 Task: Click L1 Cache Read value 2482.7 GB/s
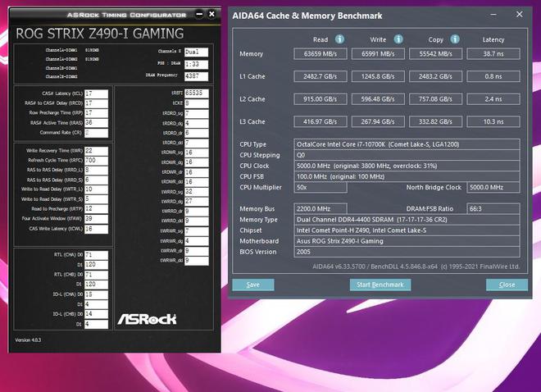tap(321, 76)
